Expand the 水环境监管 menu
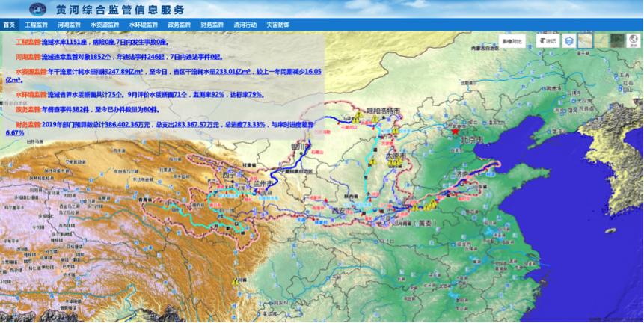644x323 pixels. coord(143,25)
